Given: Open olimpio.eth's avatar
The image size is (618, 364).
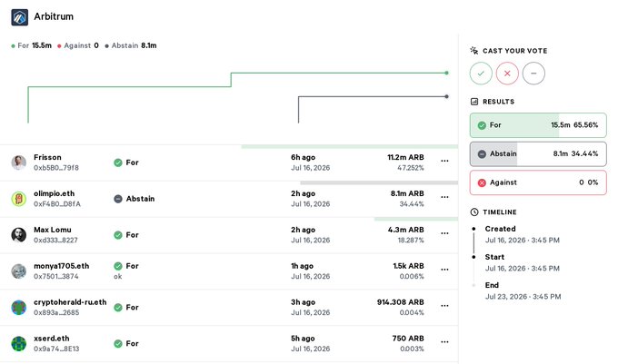Looking at the screenshot, I should 18,199.
